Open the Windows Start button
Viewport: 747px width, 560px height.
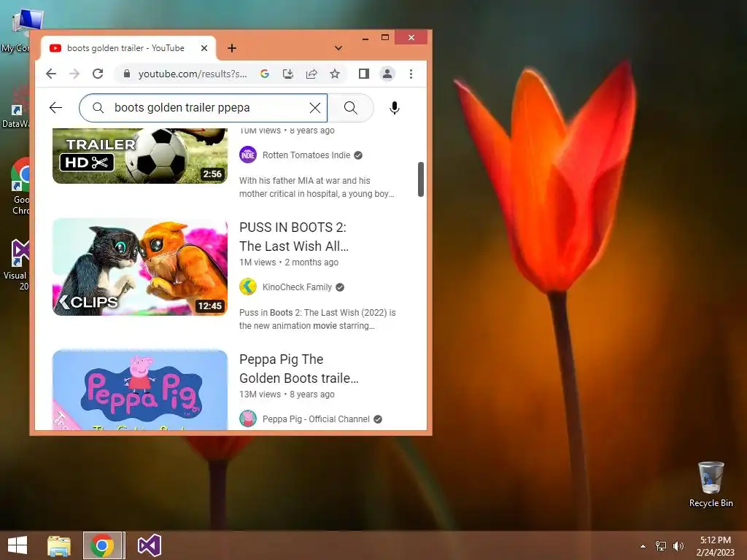[x=18, y=545]
